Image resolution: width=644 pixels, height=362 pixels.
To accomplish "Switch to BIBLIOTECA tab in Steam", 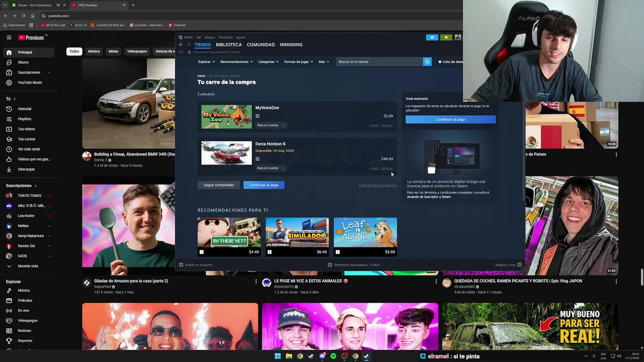I will [x=229, y=45].
